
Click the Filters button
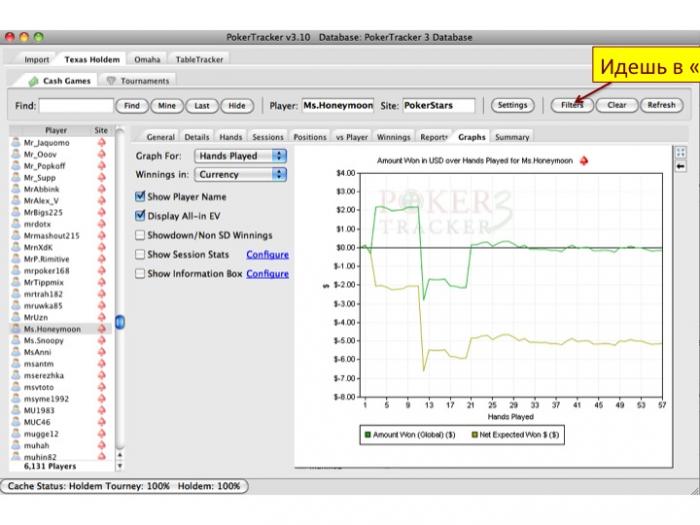[572, 105]
